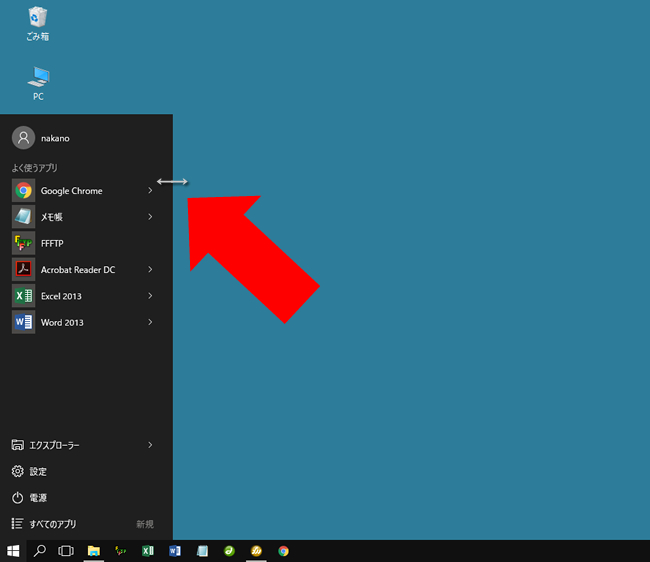Expand the メモ帳 jump list chevron
The width and height of the screenshot is (650, 562).
click(x=150, y=217)
